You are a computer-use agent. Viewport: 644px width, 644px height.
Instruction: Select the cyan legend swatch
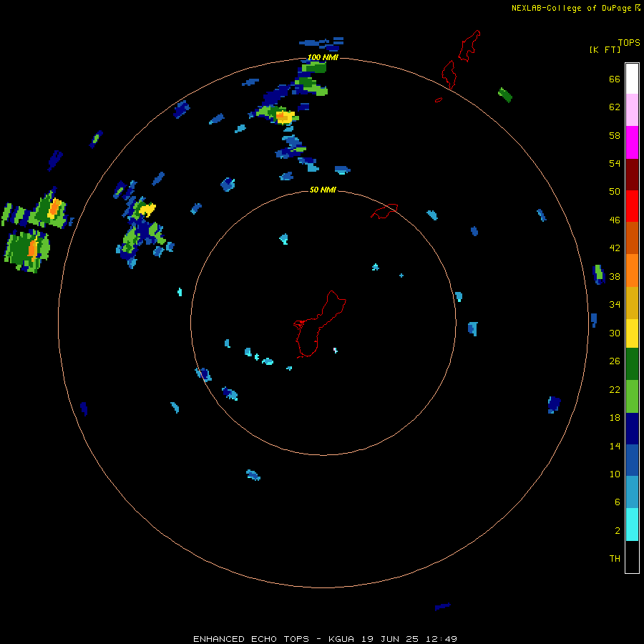click(x=632, y=525)
